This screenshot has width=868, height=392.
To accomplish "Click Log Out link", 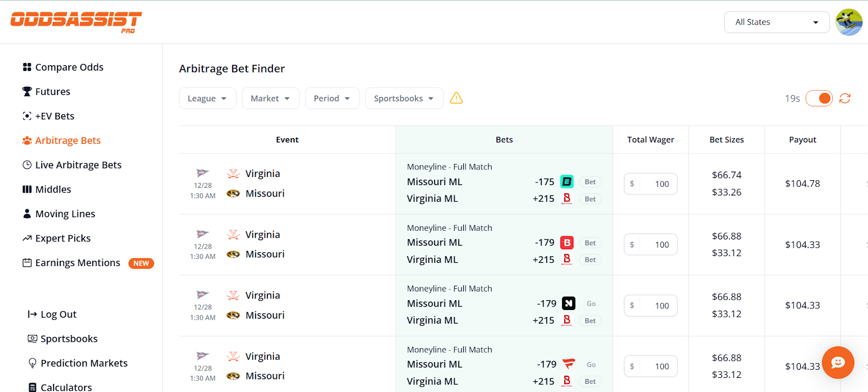I will click(x=58, y=314).
